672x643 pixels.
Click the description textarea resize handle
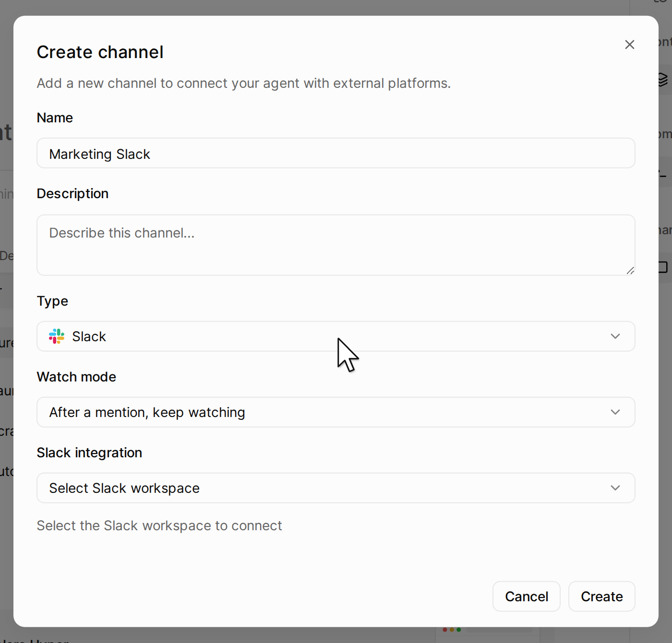[630, 271]
